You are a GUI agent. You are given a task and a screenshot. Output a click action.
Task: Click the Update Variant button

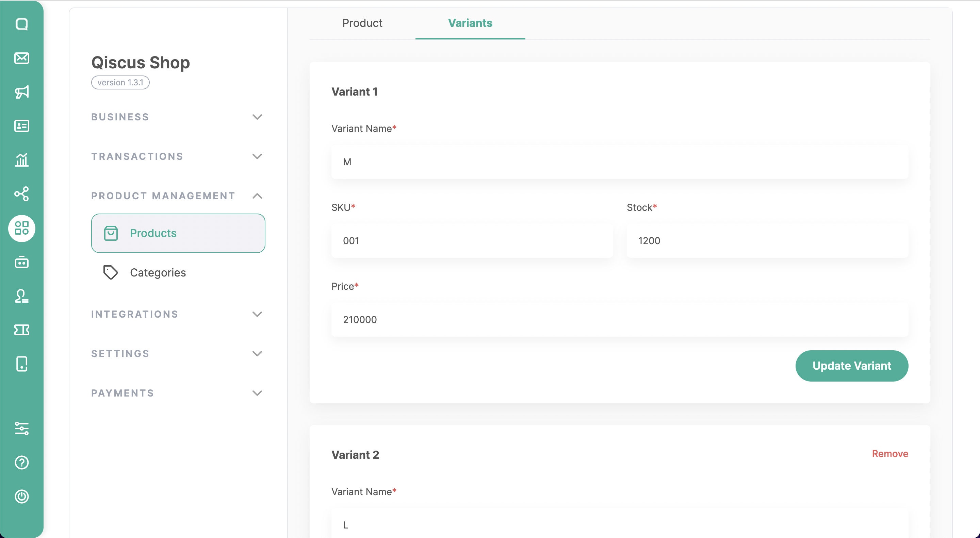[x=851, y=366]
